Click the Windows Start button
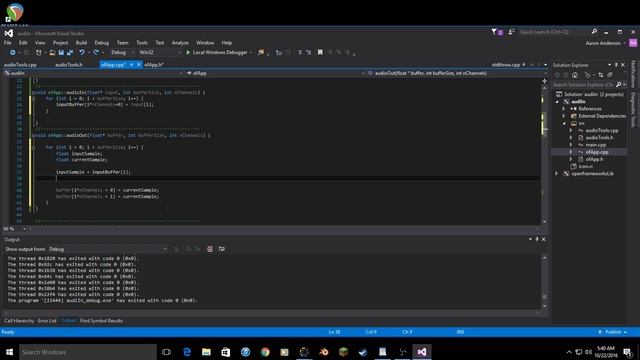This screenshot has height=360, width=640. point(9,352)
